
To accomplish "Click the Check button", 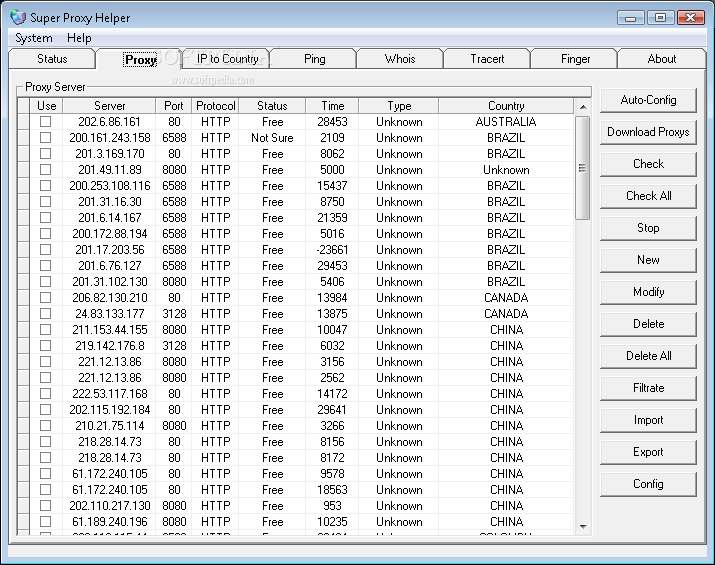I will tap(648, 164).
